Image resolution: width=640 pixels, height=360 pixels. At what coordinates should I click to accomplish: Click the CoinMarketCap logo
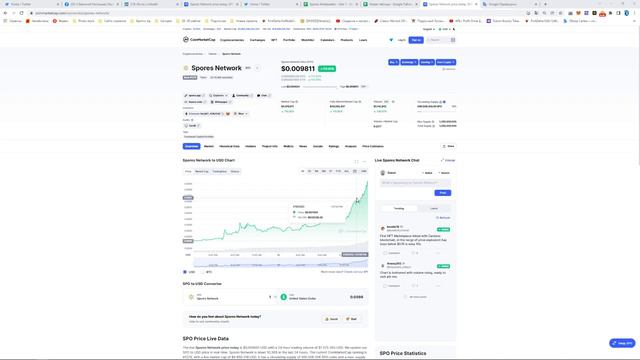[199, 40]
